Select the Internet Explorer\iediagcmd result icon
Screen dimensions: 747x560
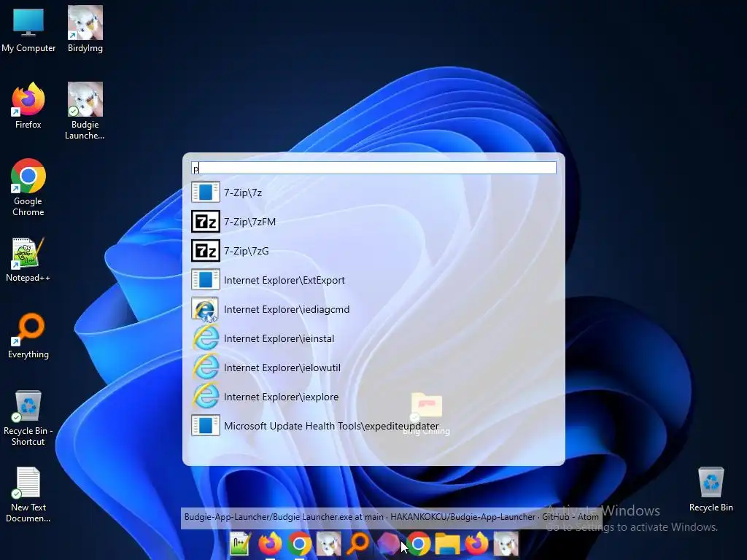click(x=205, y=309)
